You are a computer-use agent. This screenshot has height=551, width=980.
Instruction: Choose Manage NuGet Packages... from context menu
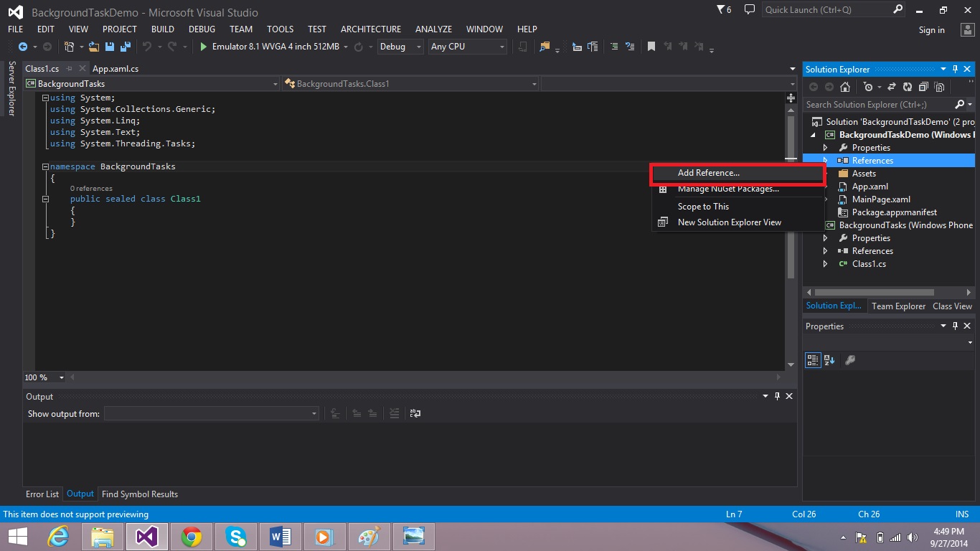pyautogui.click(x=738, y=189)
